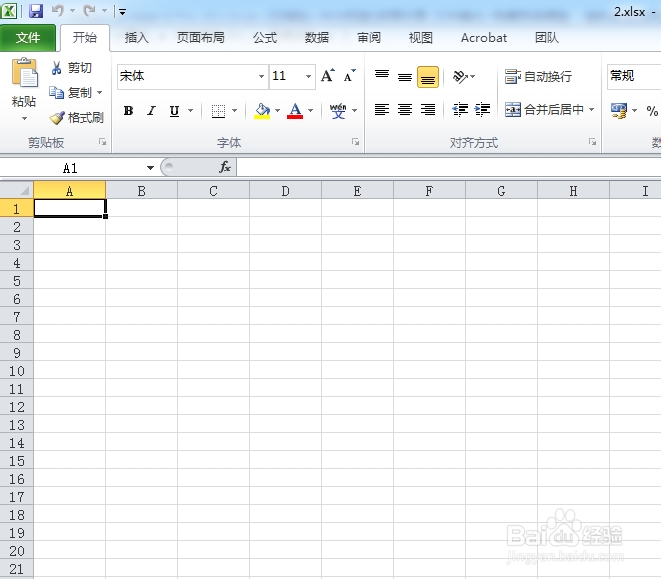Open 合并后居中 dropdown arrow
661x579 pixels.
(592, 110)
